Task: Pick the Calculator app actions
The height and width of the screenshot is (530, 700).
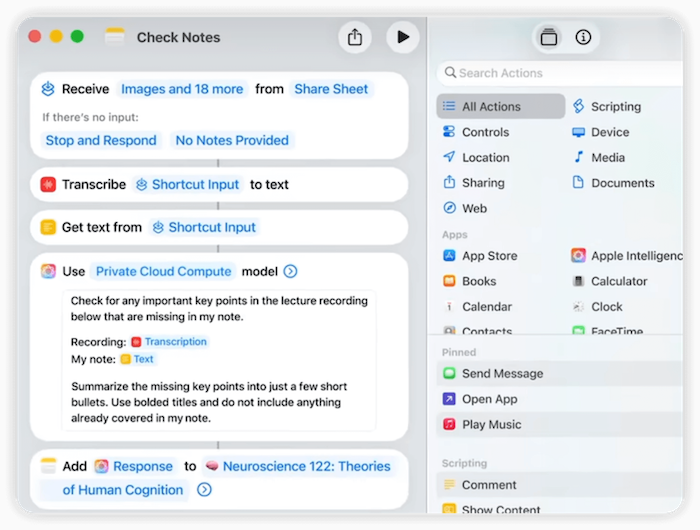Action: 618,282
